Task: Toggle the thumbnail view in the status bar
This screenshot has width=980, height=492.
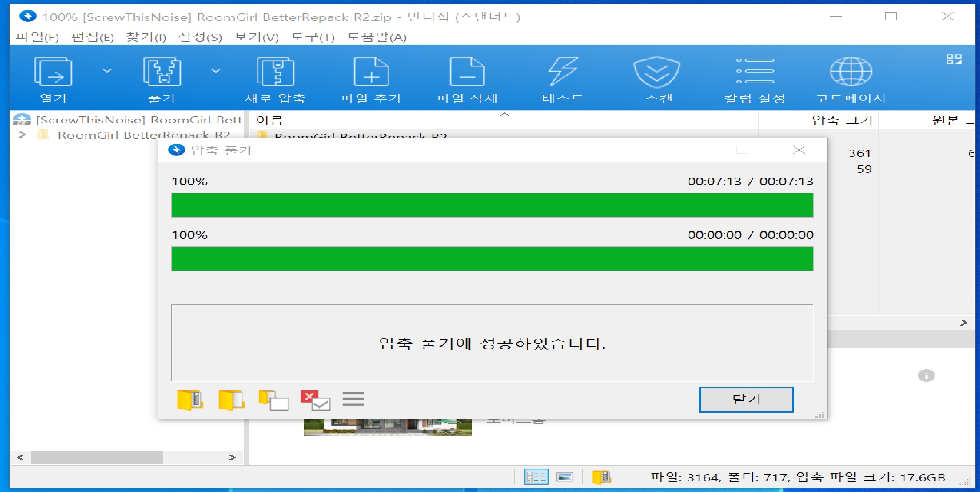Action: (565, 477)
